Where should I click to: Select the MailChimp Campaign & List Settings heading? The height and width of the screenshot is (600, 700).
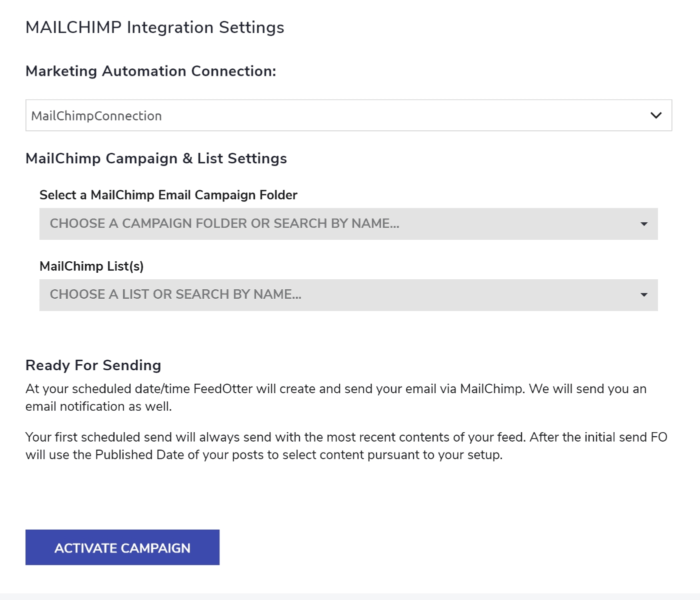click(x=156, y=158)
